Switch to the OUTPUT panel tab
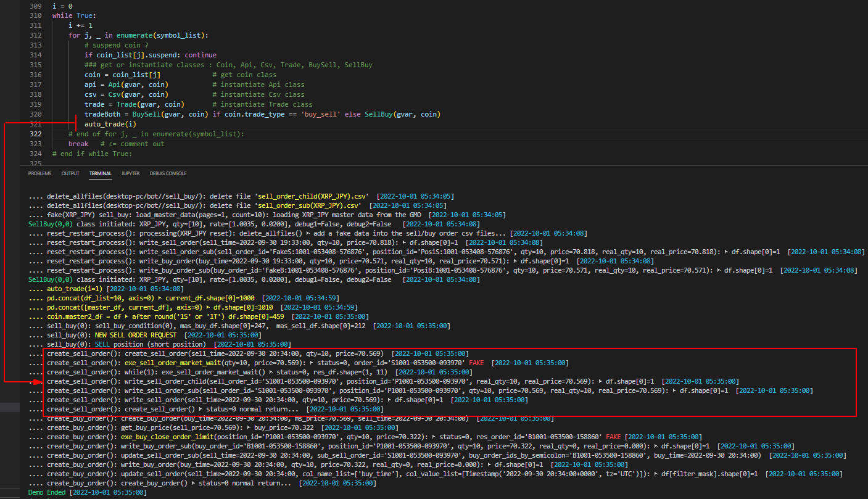Screen dimensions: 868x499 pyautogui.click(x=70, y=173)
